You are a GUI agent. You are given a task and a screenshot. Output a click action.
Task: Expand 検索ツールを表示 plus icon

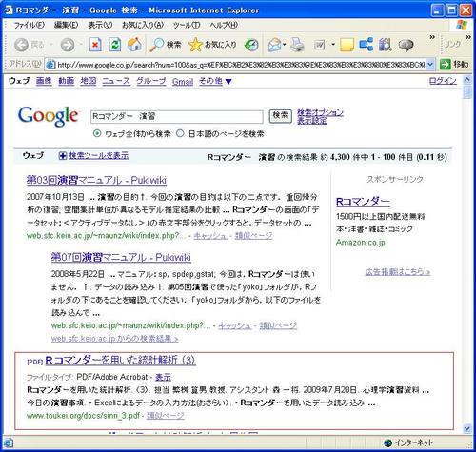pyautogui.click(x=63, y=156)
